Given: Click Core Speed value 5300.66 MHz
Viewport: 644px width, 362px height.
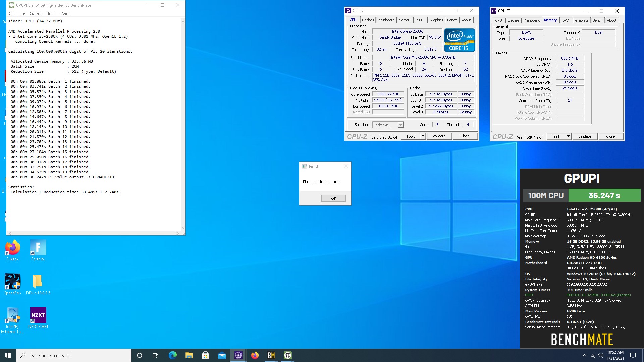Looking at the screenshot, I should (388, 94).
